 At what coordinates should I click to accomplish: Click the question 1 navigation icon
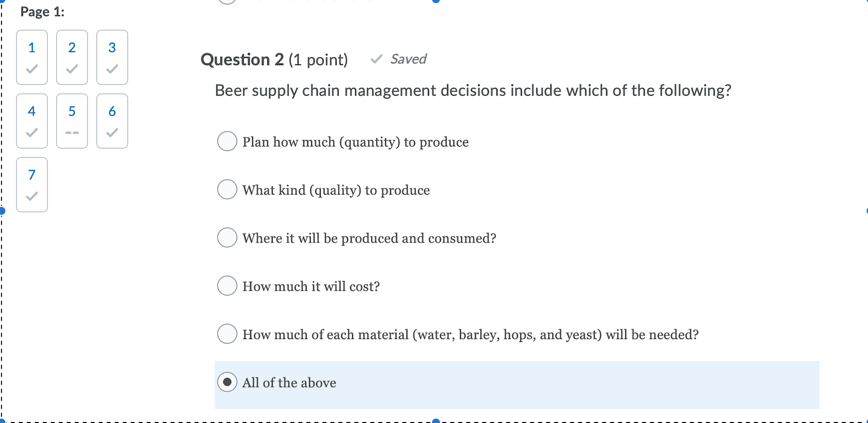click(32, 57)
